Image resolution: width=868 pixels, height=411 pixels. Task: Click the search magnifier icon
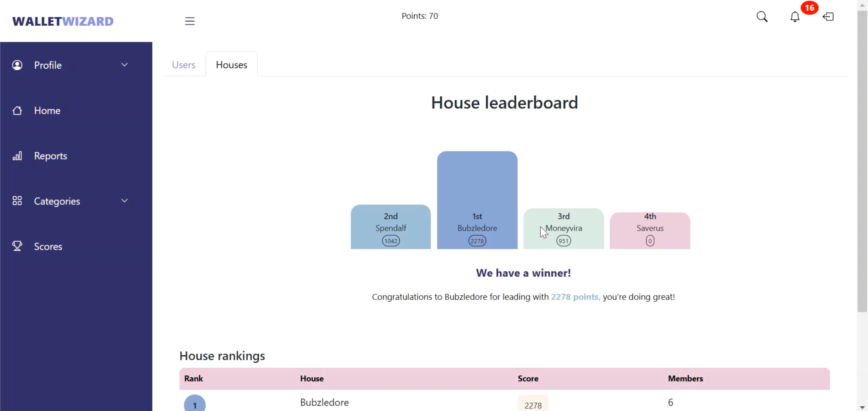click(762, 17)
